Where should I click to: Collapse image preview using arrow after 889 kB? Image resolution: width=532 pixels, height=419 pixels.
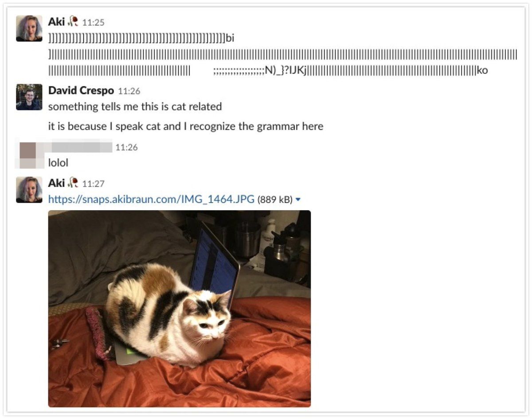[298, 200]
